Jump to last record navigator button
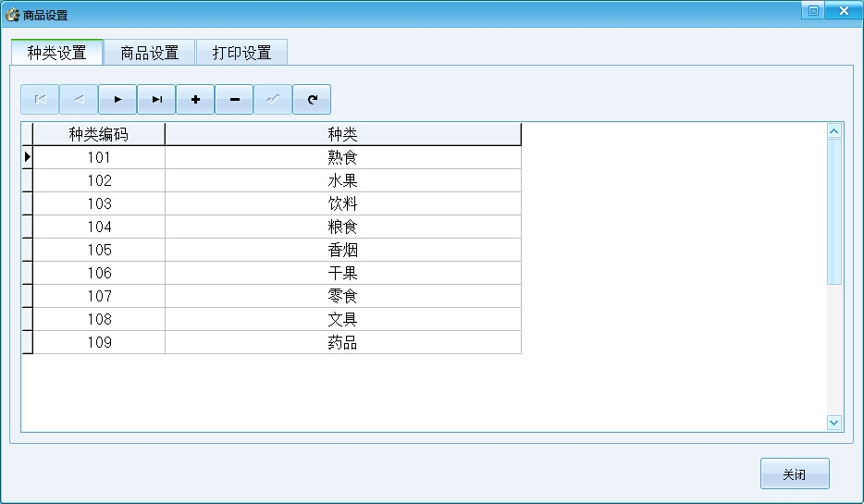The width and height of the screenshot is (864, 504). coord(156,99)
